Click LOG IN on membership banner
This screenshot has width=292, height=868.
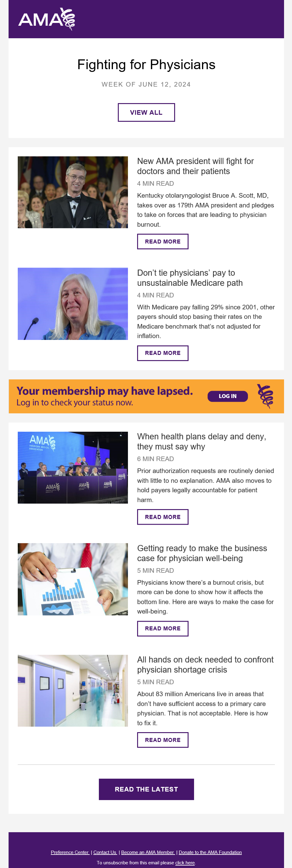click(x=228, y=396)
